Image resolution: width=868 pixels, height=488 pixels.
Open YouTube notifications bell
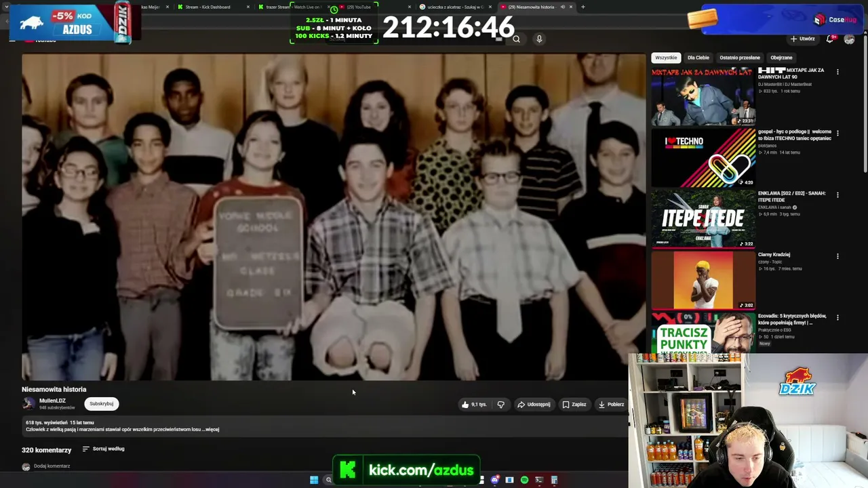pos(830,39)
